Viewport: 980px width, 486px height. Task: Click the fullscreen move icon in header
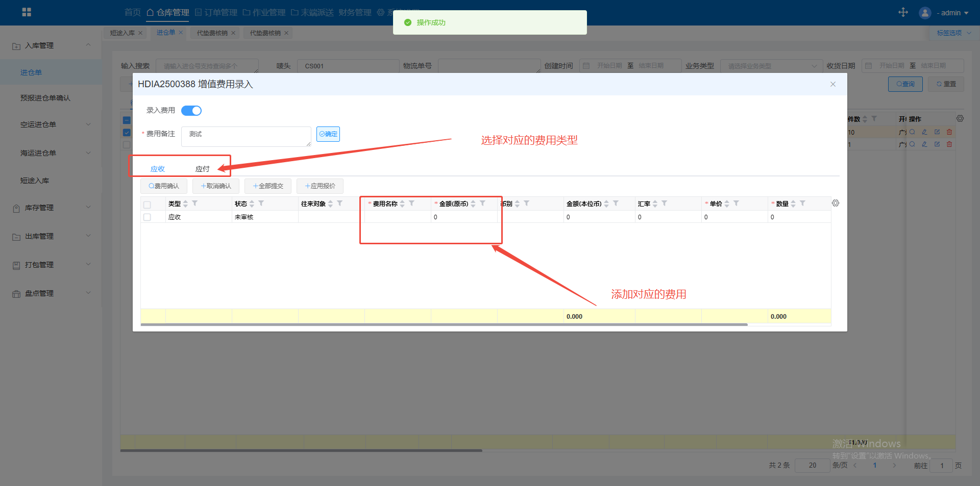click(903, 12)
